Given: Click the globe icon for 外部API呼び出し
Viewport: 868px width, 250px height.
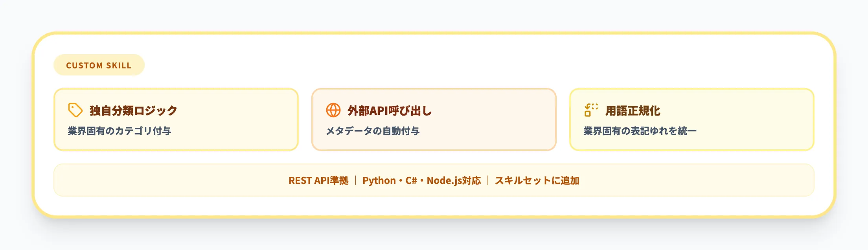Looking at the screenshot, I should tap(333, 110).
